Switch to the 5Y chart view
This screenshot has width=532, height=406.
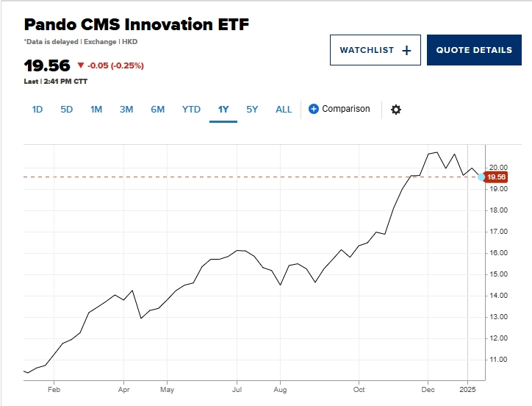(252, 110)
